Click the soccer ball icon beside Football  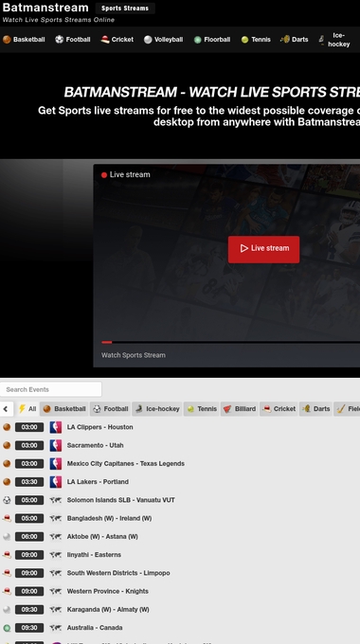[x=59, y=40]
